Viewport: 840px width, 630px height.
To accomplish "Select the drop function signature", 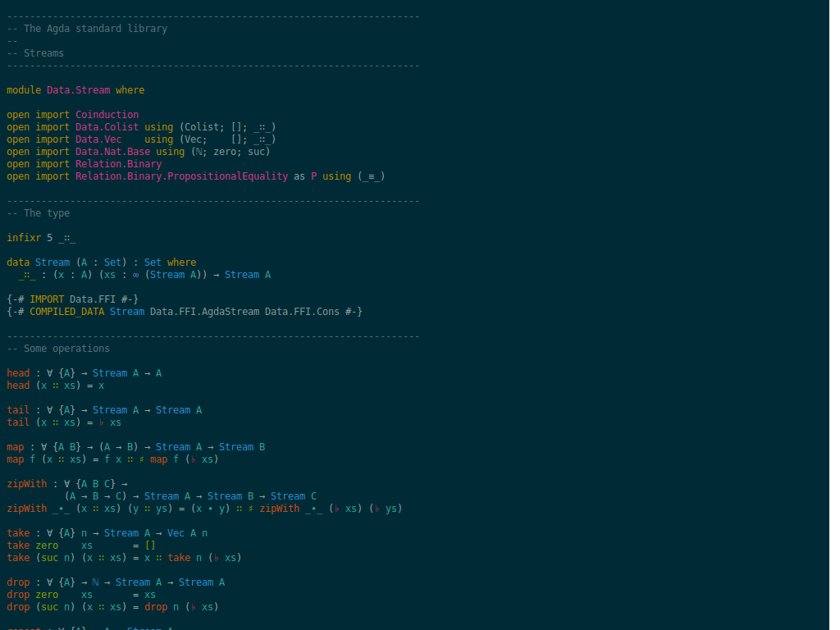I will tap(107, 582).
